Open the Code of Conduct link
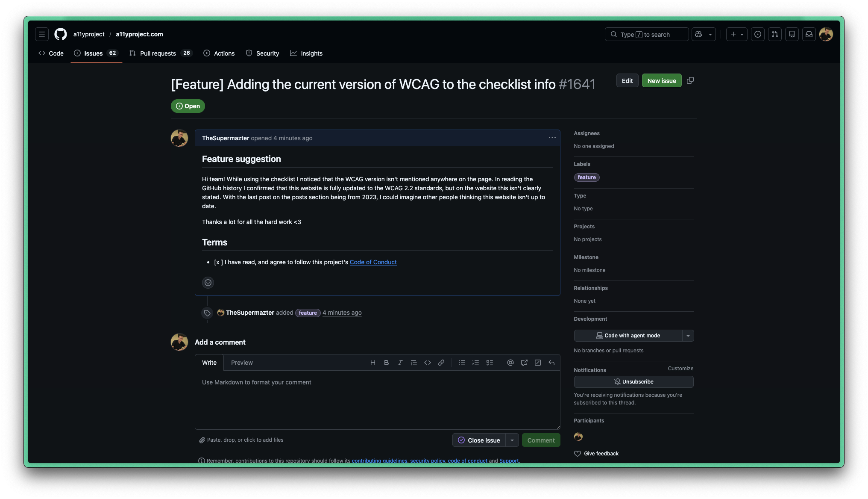 point(373,262)
